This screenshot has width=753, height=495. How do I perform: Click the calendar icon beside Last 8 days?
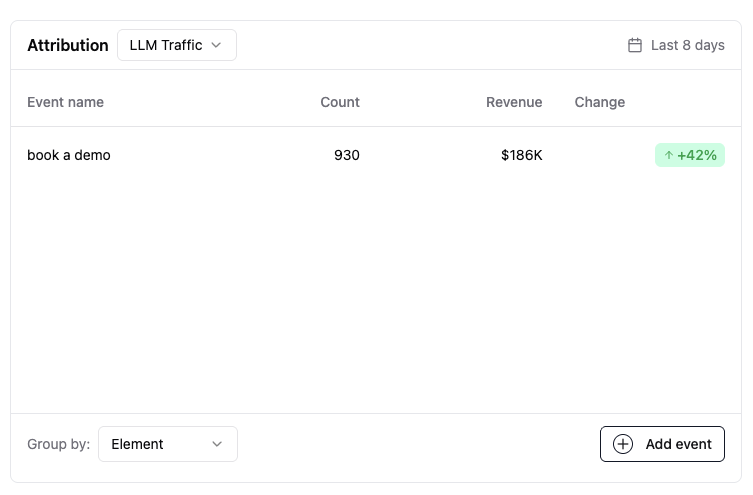click(x=634, y=45)
